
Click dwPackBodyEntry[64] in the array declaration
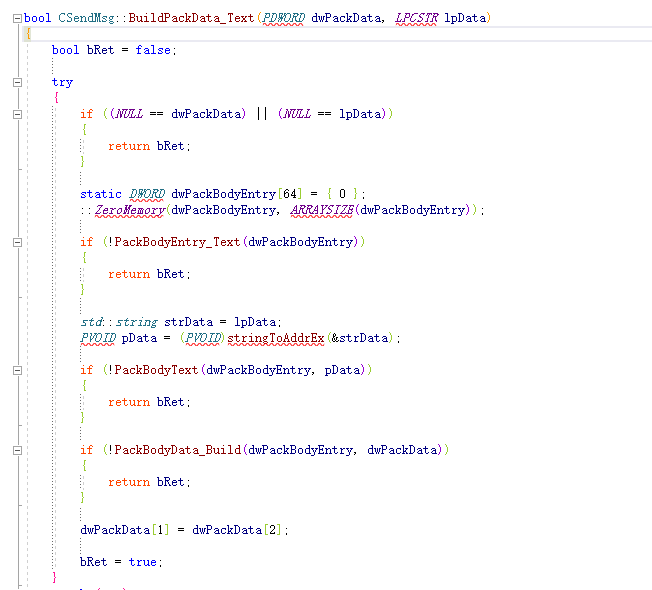236,194
